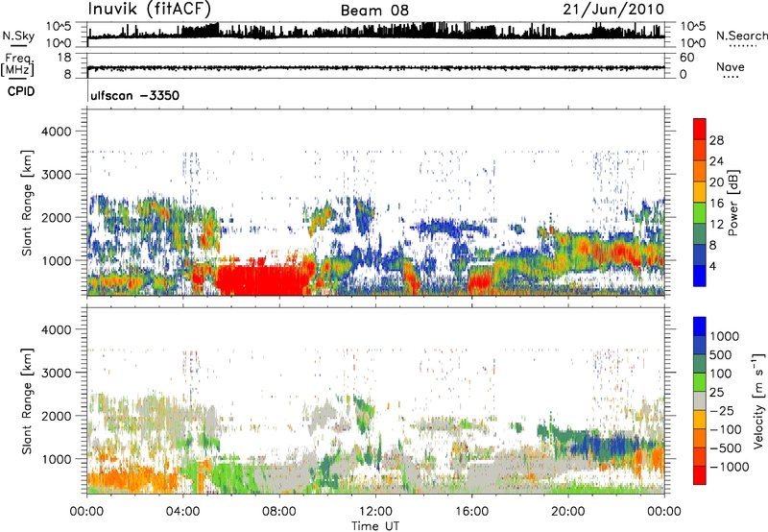
Task: Click the '-1000' label on Velocity color bar
Action: click(x=730, y=467)
